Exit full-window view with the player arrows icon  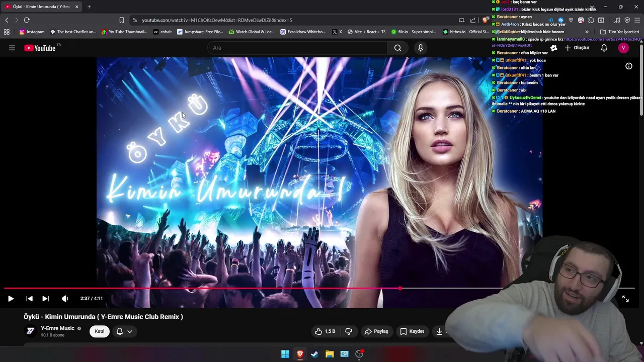pos(625,299)
